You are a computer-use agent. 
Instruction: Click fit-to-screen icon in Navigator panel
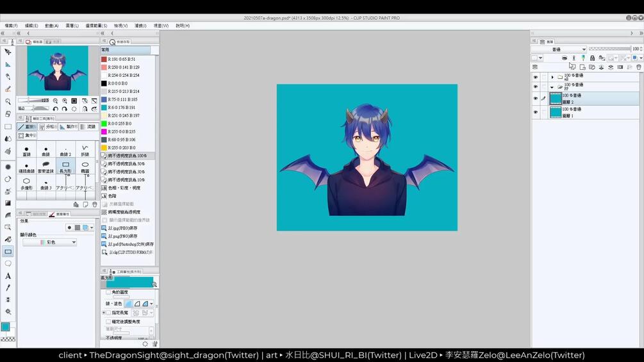coord(74,101)
